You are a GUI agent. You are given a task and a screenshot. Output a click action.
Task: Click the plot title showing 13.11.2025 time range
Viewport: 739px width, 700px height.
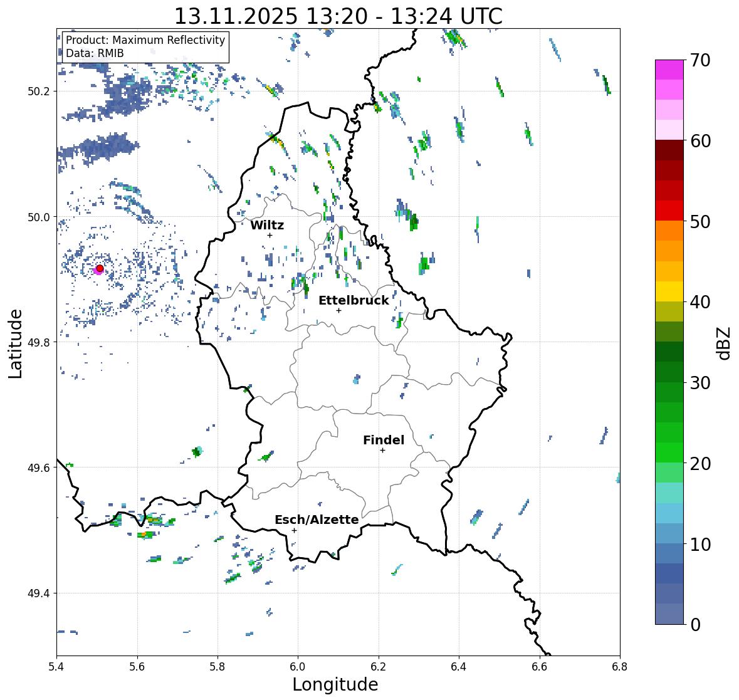(338, 16)
